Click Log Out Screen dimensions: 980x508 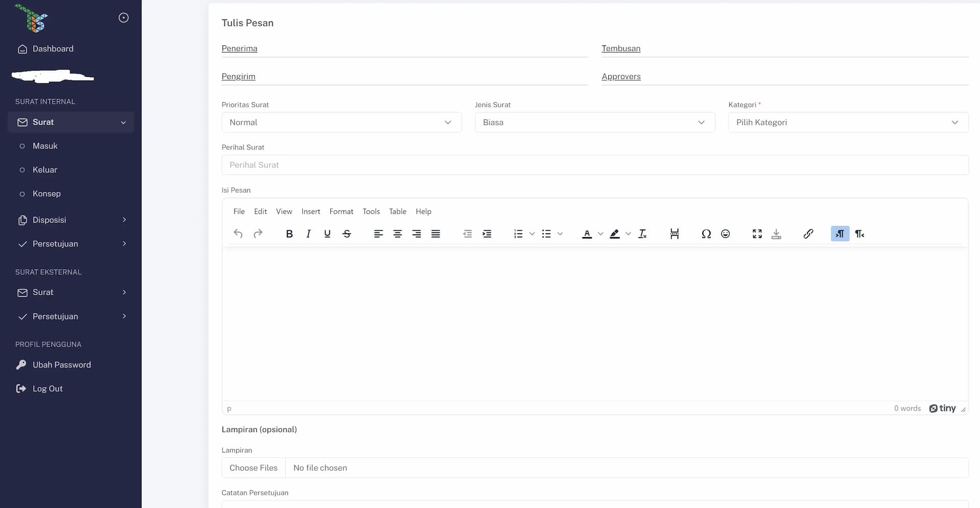tap(47, 389)
